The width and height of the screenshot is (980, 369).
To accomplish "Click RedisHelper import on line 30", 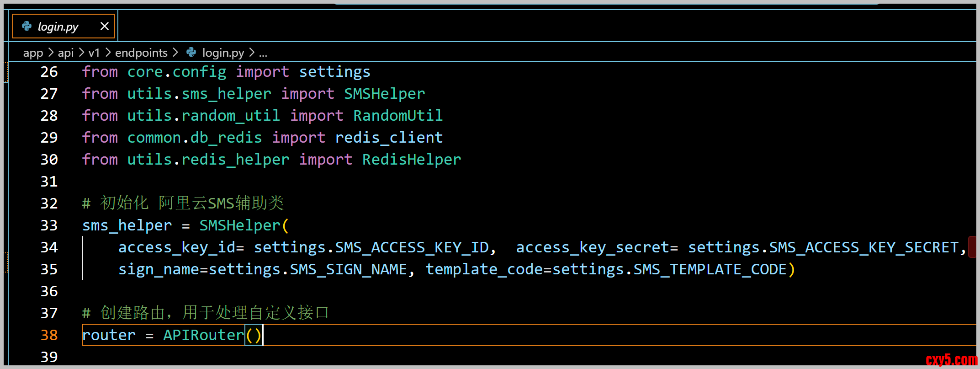I will point(412,160).
